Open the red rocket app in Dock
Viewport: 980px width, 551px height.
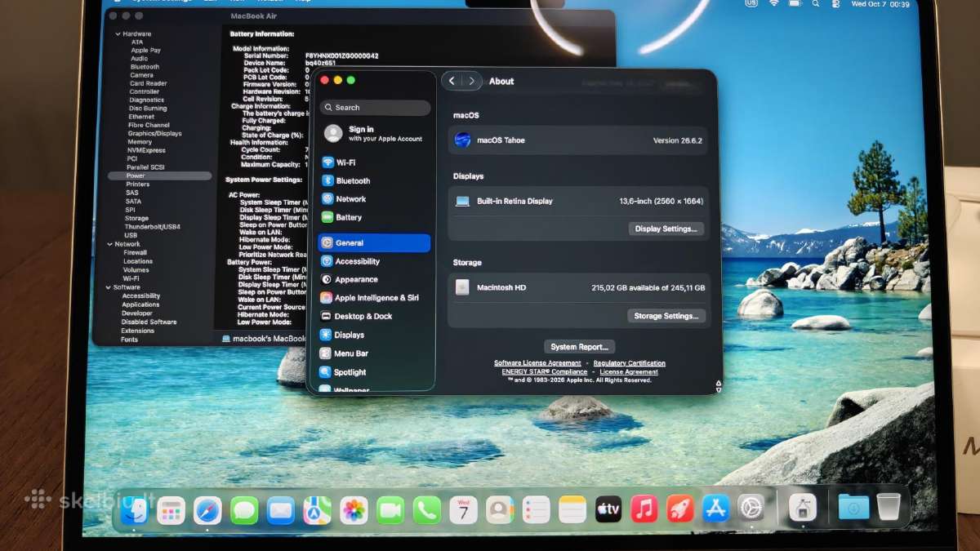[x=680, y=510]
